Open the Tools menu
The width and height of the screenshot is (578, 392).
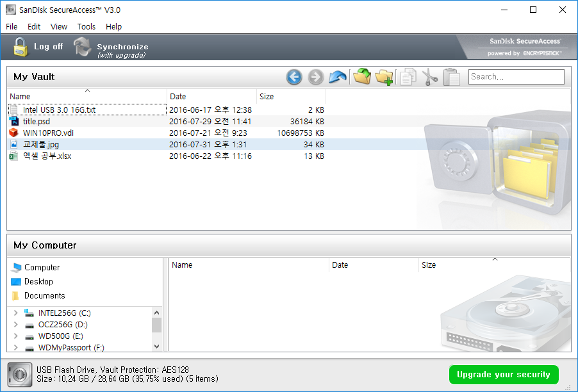pos(87,26)
